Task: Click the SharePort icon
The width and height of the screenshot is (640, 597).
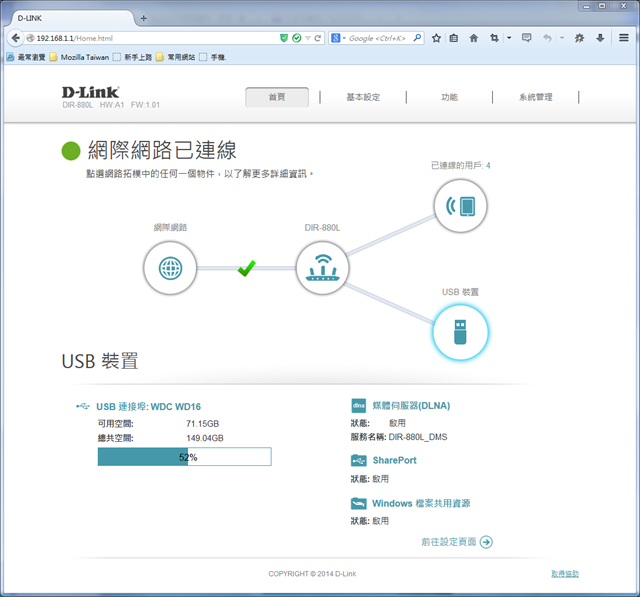Action: coord(358,460)
